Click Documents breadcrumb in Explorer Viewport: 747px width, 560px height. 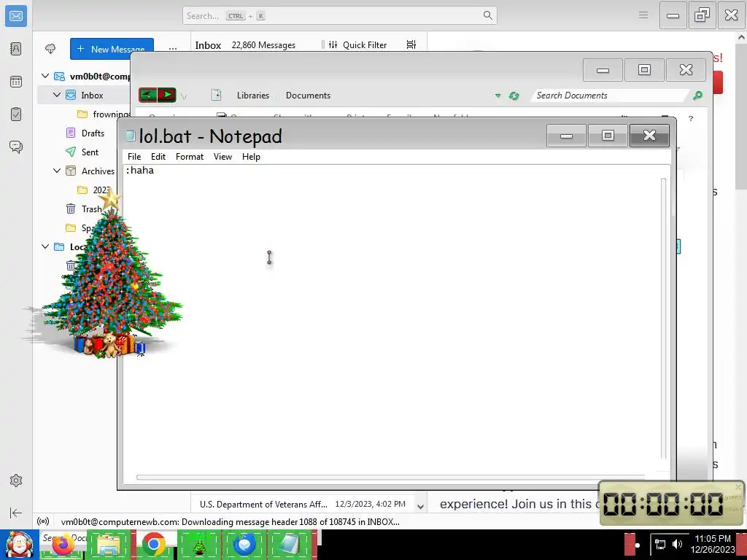coord(309,96)
